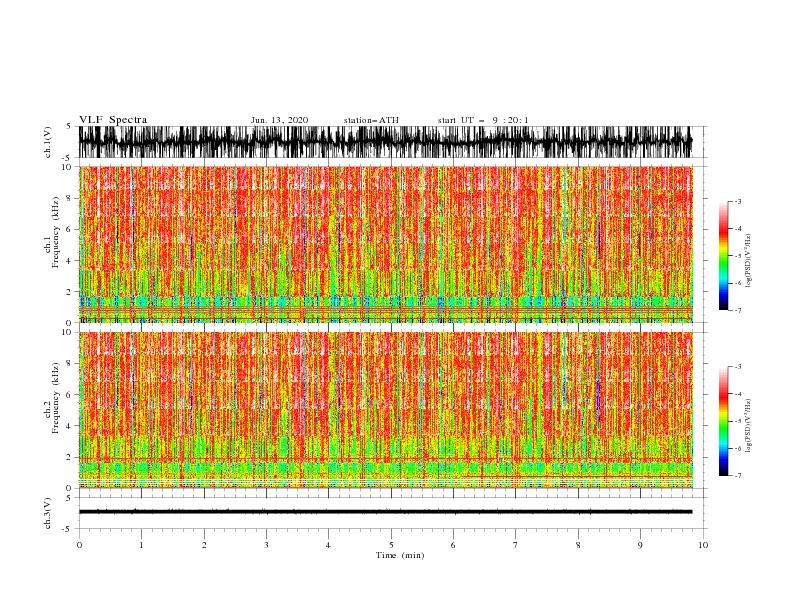The width and height of the screenshot is (792, 612).
Task: Click inside the ch.2 spectrogram panel
Action: point(385,410)
